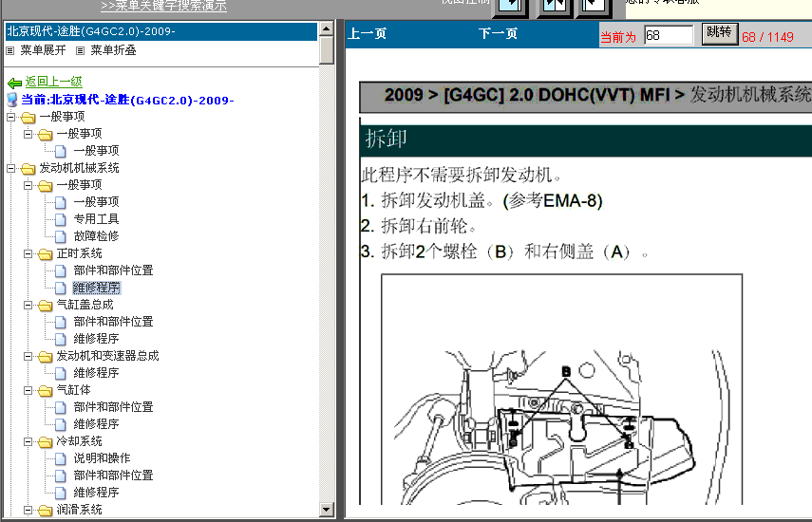Click the green back arrow icon

pos(14,83)
